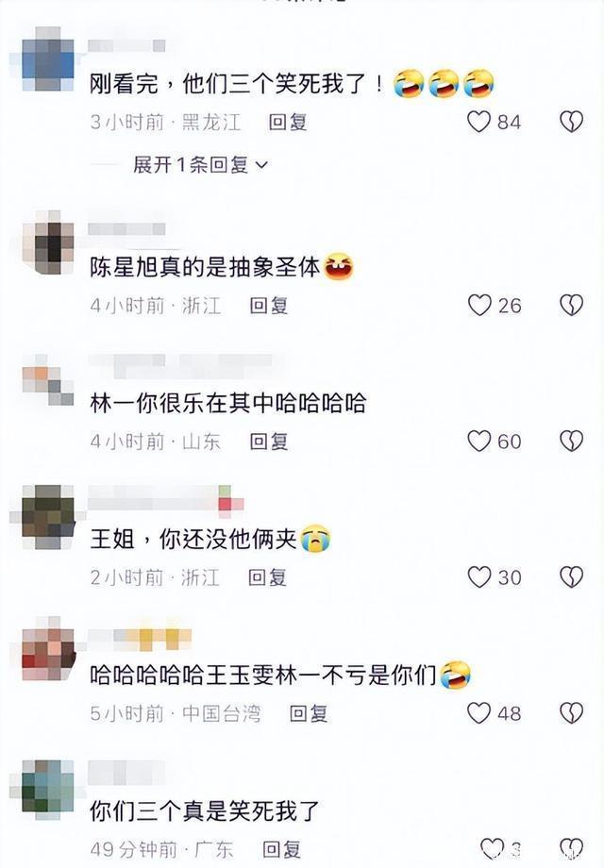Reply to the 中国台湾 comment
This screenshot has width=604, height=868.
coord(309,713)
